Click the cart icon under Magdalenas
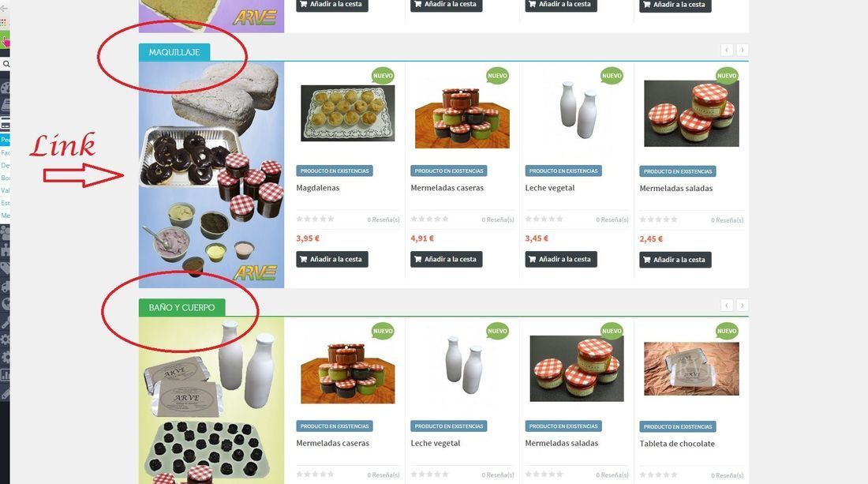Screen dimensions: 868x484 click(303, 259)
